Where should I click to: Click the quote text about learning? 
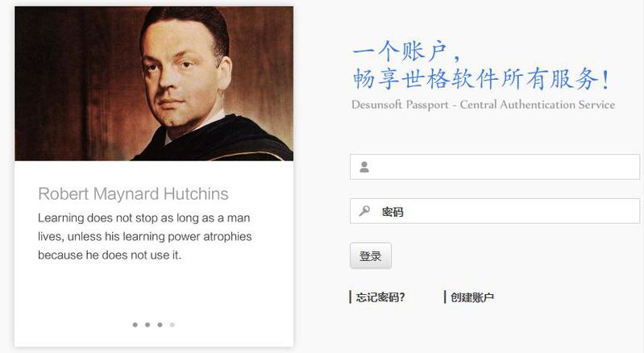(144, 236)
